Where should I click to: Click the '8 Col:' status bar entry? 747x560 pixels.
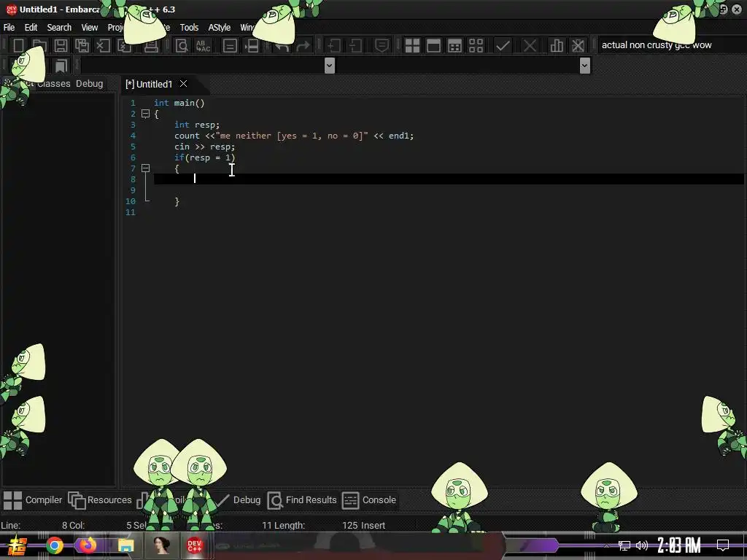pyautogui.click(x=73, y=525)
